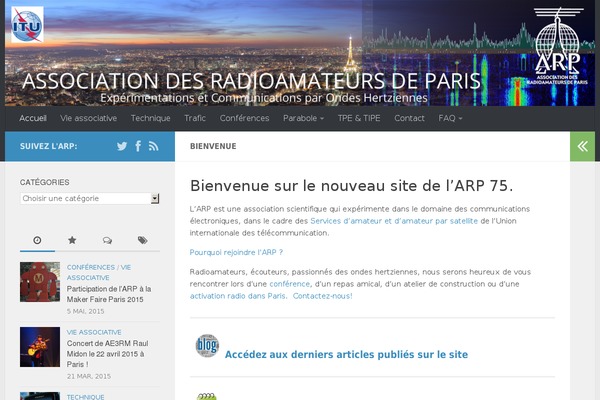This screenshot has height=400, width=600.
Task: Open activation radio dans Paris link
Action: pos(238,296)
